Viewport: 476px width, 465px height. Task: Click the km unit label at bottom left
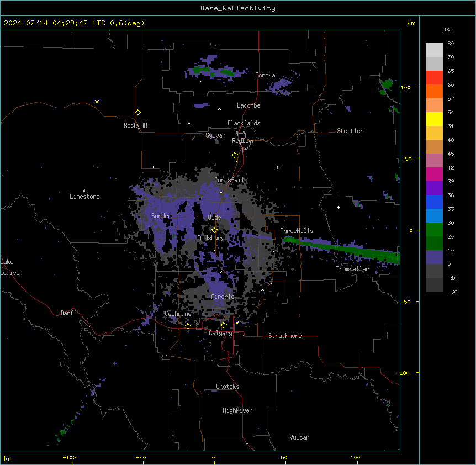(8, 458)
